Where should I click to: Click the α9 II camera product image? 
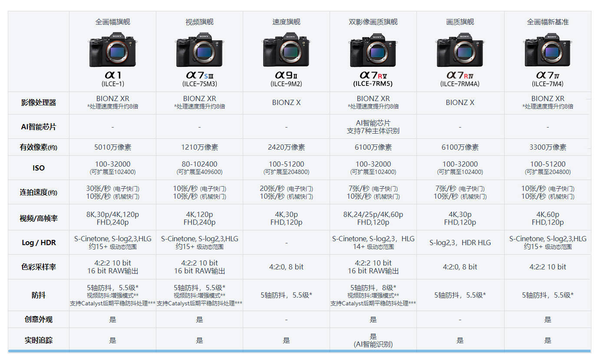[286, 49]
